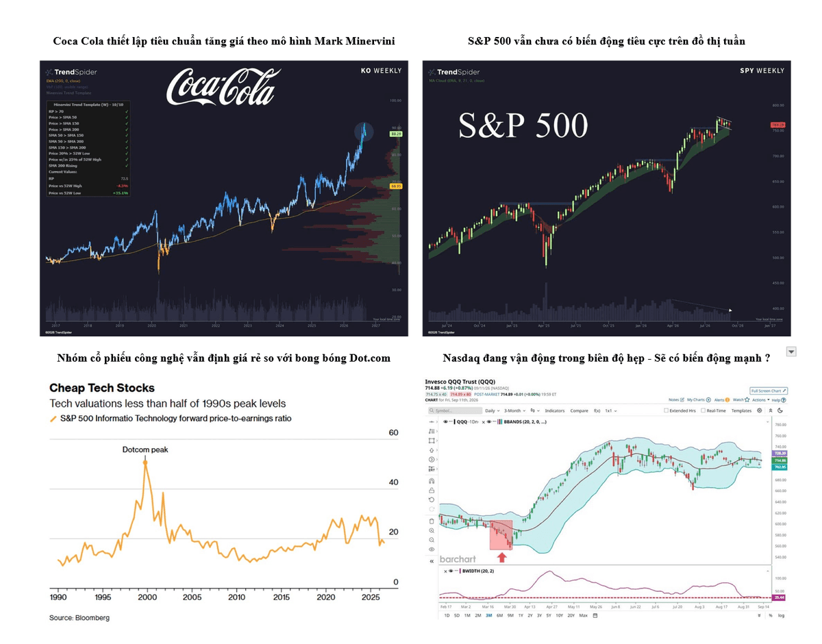The width and height of the screenshot is (822, 644).
Task: Expand the Actions dropdown
Action: coord(760,399)
